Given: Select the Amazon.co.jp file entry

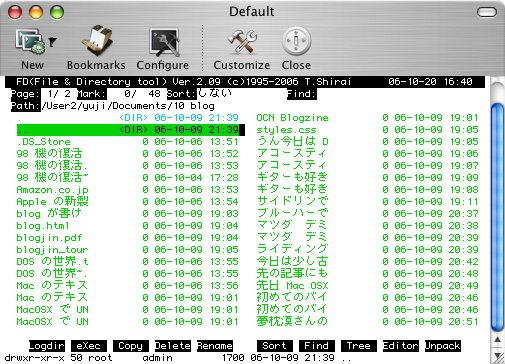Looking at the screenshot, I should 128,190.
